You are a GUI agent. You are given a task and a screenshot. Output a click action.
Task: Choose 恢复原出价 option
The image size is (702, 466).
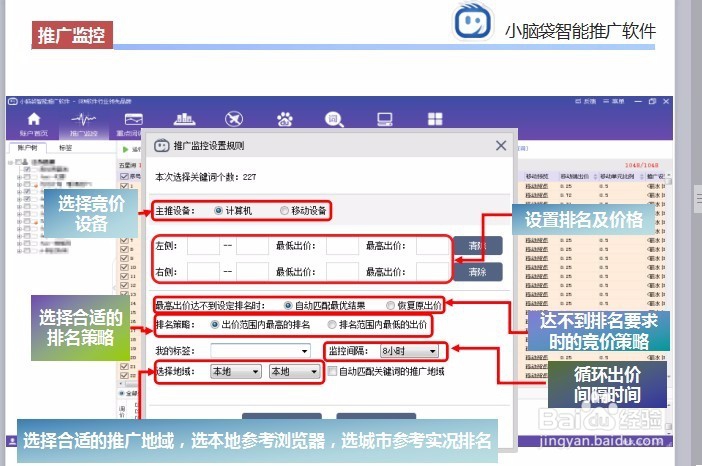390,306
